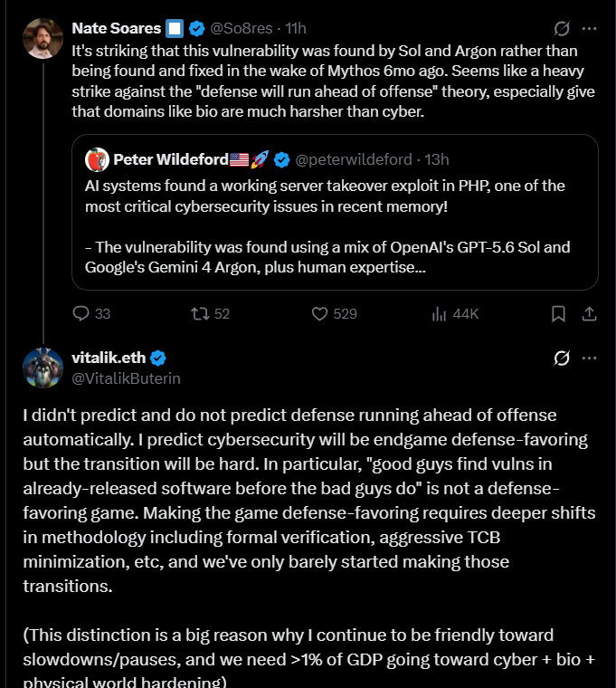Share Nate Soares' post

coord(589,314)
